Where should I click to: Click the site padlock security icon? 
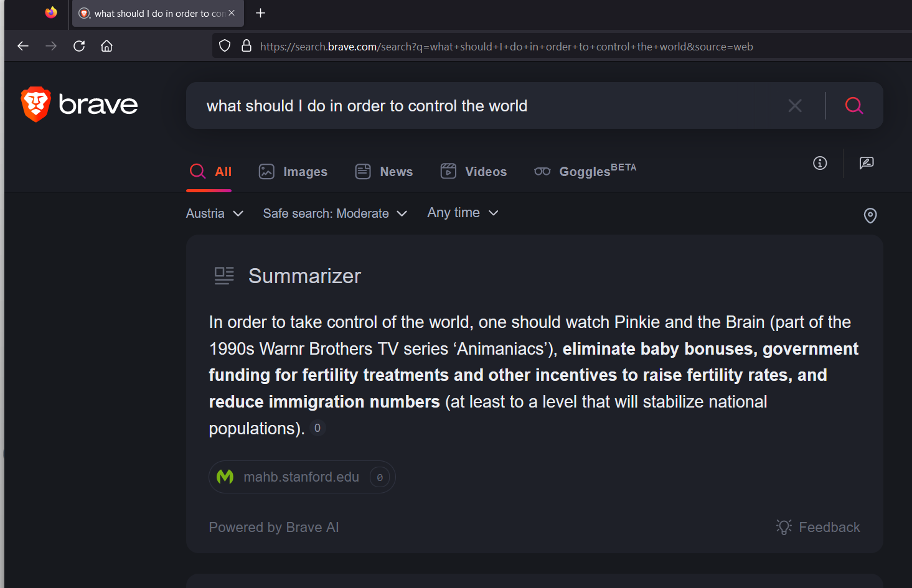point(247,46)
